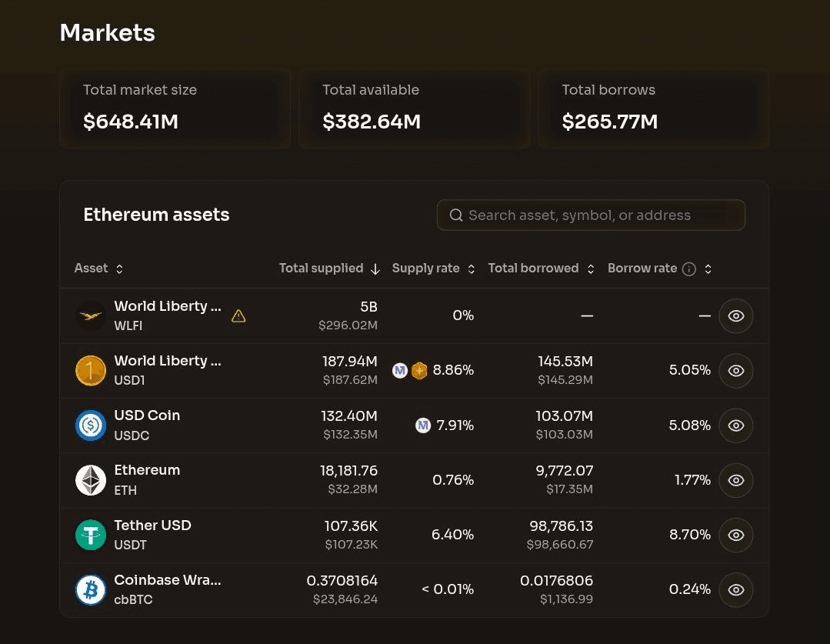Click the M reward badge in USDC row
830x644 pixels.
point(423,425)
